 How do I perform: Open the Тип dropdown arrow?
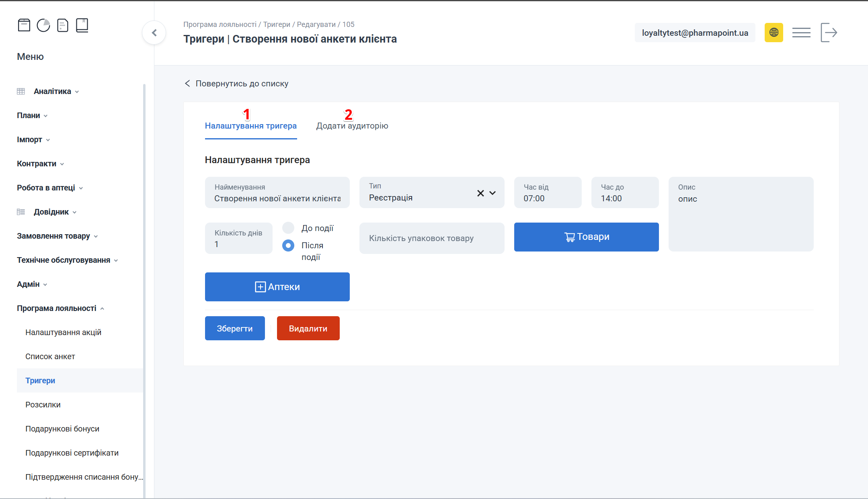point(493,193)
